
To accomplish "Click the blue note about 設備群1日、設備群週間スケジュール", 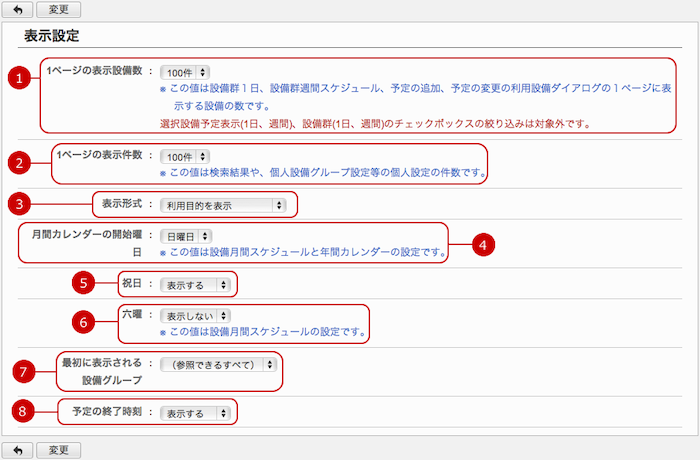I will pyautogui.click(x=416, y=97).
